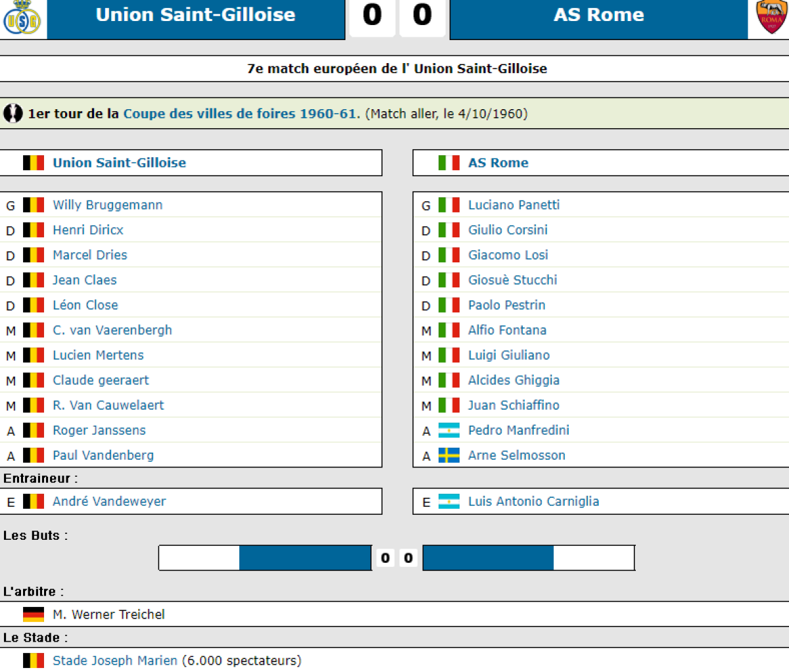
Task: Click the Swedish flag beside Arne Selmosson
Action: pyautogui.click(x=449, y=456)
